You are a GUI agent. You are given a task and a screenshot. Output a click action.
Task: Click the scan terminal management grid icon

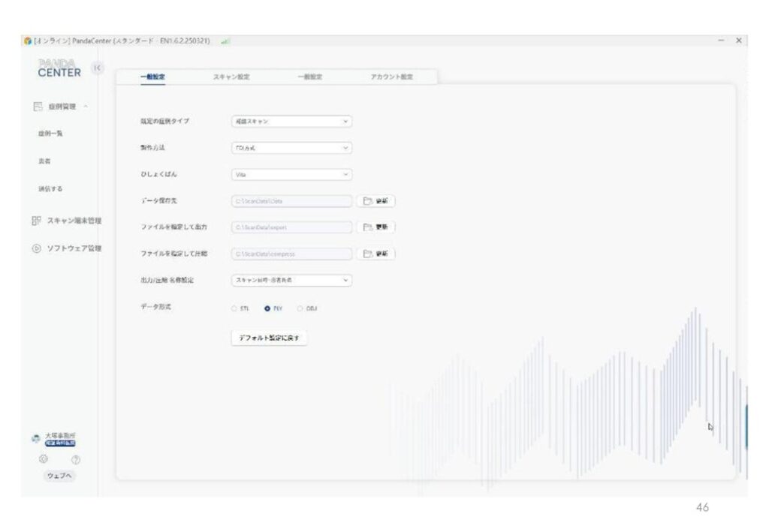click(x=36, y=221)
